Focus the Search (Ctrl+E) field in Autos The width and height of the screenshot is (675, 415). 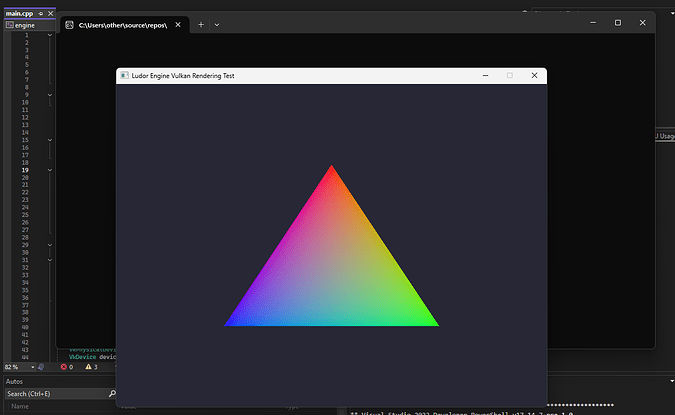click(57, 393)
